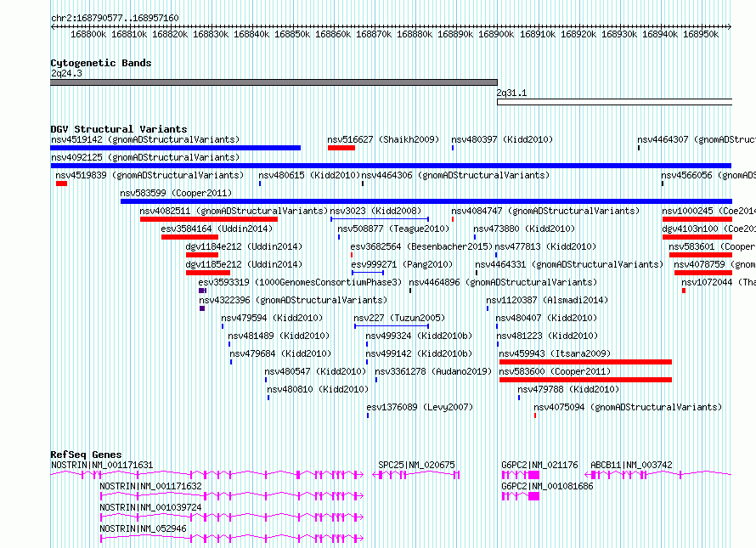The width and height of the screenshot is (756, 548).
Task: Click the nsv4082511 red variant bar
Action: pos(209,219)
